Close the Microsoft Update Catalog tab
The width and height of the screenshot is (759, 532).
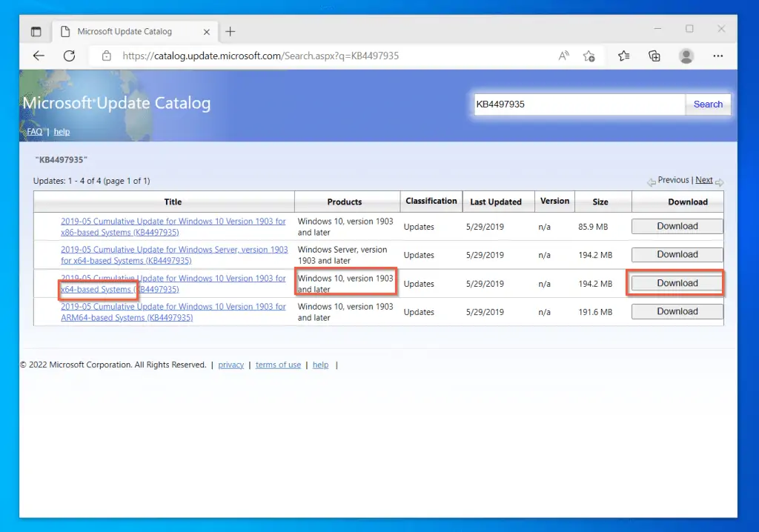pos(207,32)
